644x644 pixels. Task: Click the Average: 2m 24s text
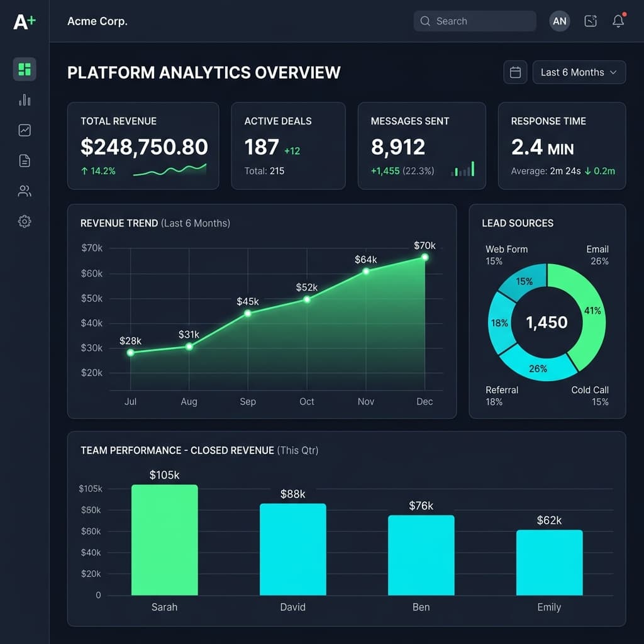[x=546, y=171]
